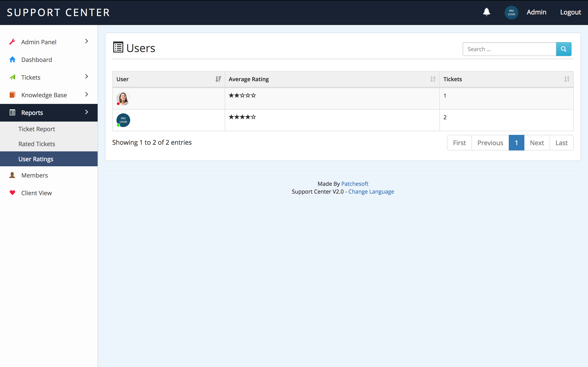Focus the Search input field
This screenshot has width=588, height=367.
click(x=509, y=49)
